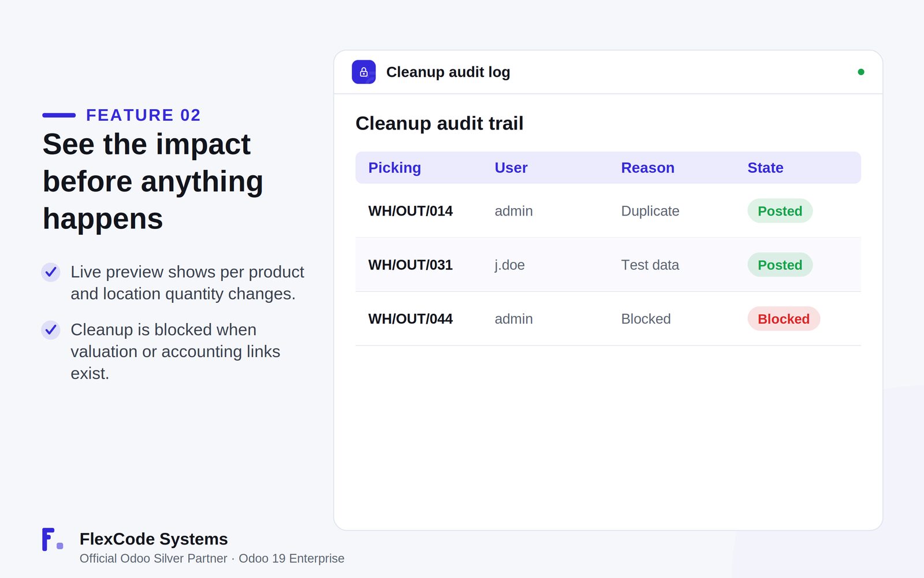Viewport: 924px width, 578px height.
Task: Click the Posted badge in the WH/OUT/031 row
Action: [x=780, y=265]
